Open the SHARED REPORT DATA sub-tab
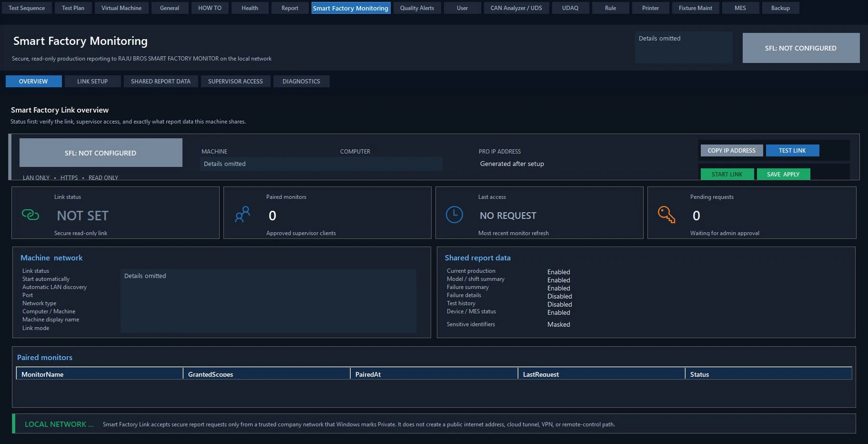868x444 pixels. pyautogui.click(x=161, y=82)
